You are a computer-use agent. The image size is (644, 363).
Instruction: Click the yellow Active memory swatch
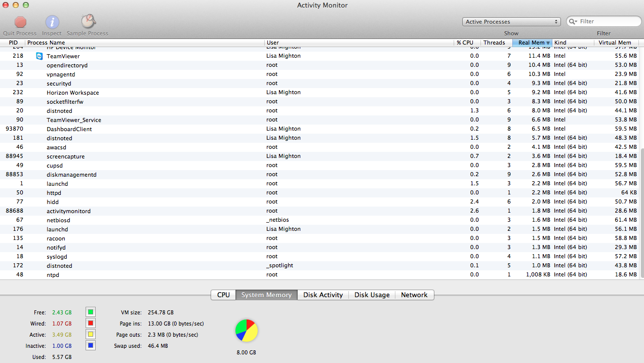(x=91, y=335)
